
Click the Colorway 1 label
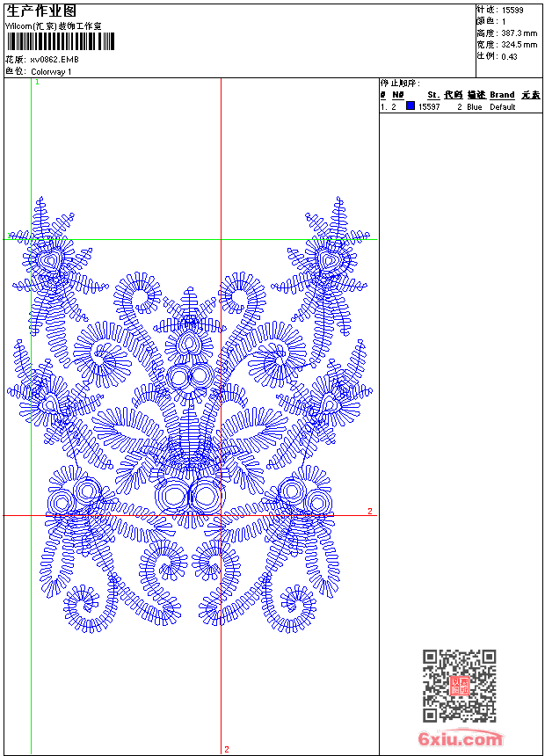51,71
